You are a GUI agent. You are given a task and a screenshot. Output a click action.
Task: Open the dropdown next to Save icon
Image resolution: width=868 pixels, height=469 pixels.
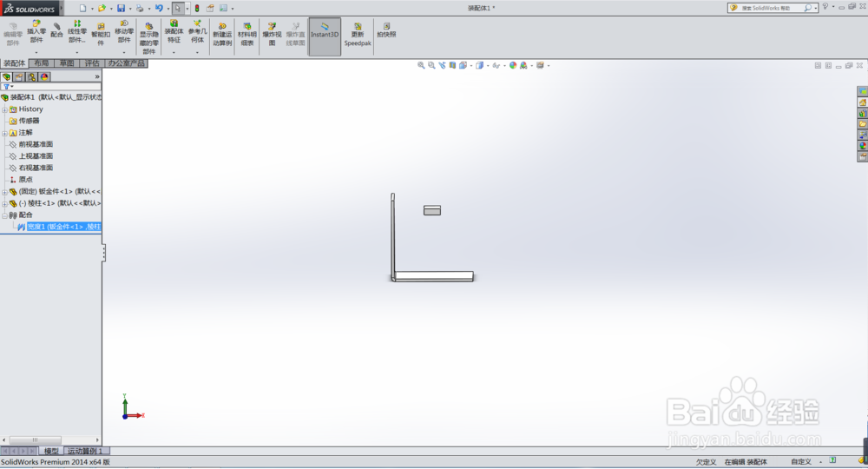click(130, 9)
